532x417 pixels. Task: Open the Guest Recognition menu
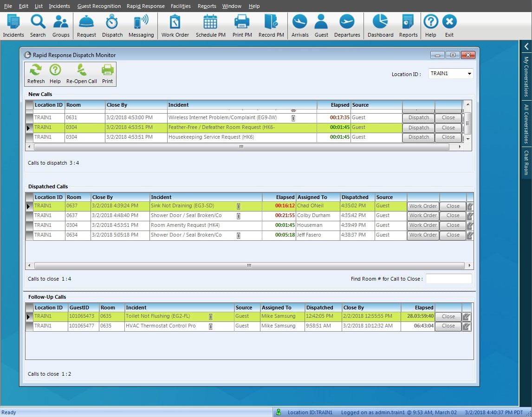(99, 6)
